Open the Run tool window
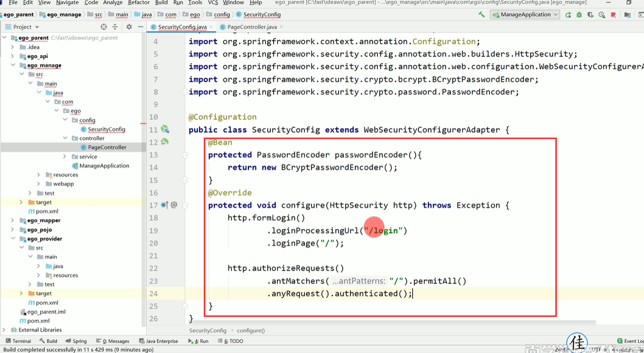The width and height of the screenshot is (644, 353). (x=198, y=341)
